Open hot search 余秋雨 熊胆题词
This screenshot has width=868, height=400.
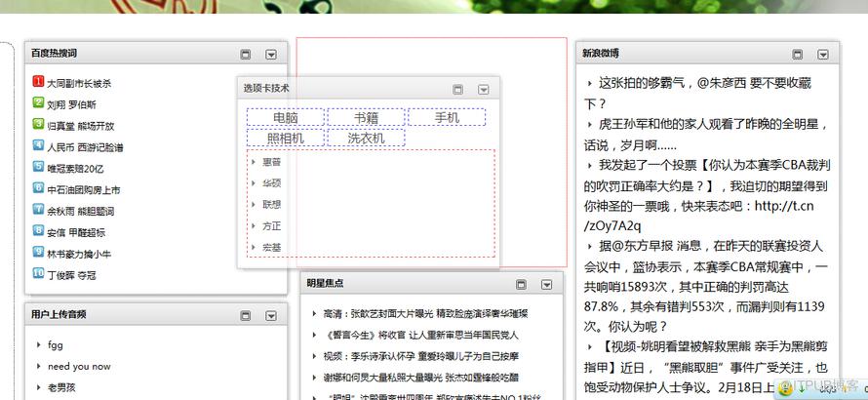pos(80,211)
